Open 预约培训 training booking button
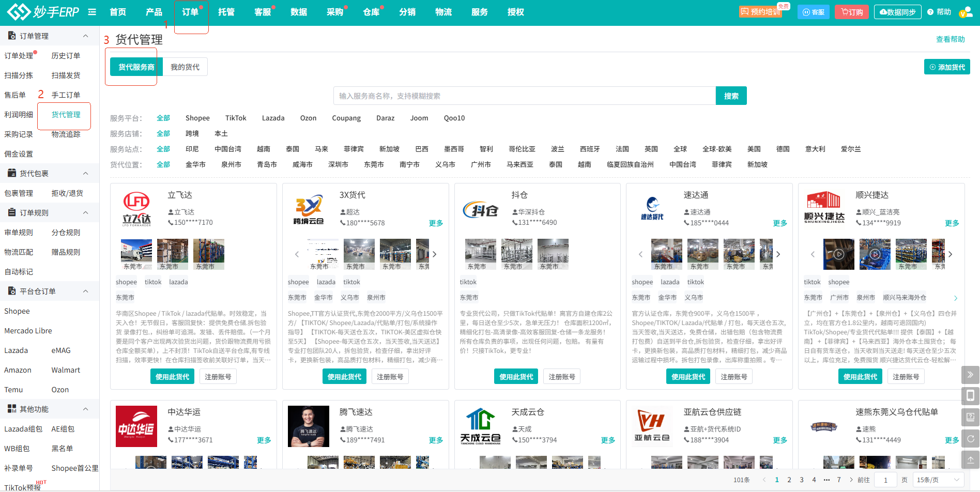The height and width of the screenshot is (492, 980). click(760, 12)
